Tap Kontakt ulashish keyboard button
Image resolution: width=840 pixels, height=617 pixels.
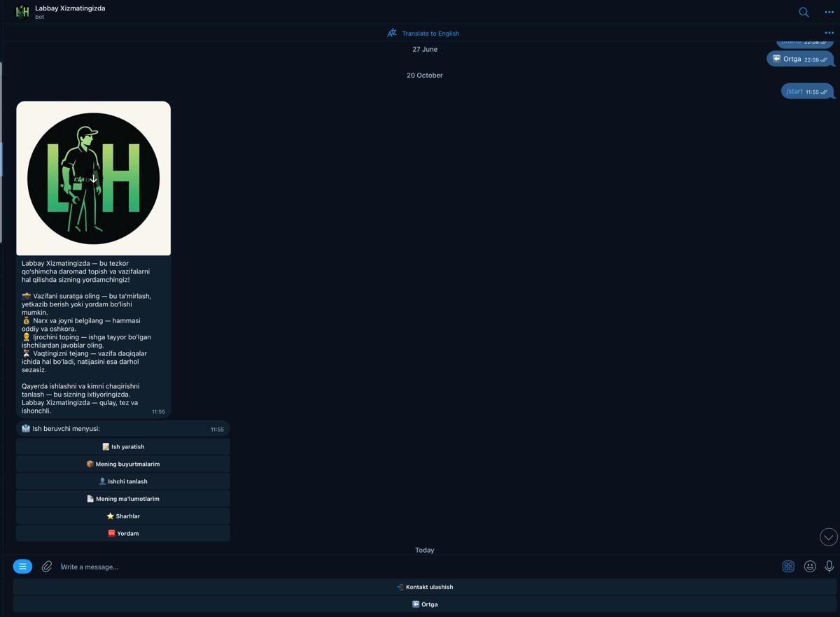425,587
